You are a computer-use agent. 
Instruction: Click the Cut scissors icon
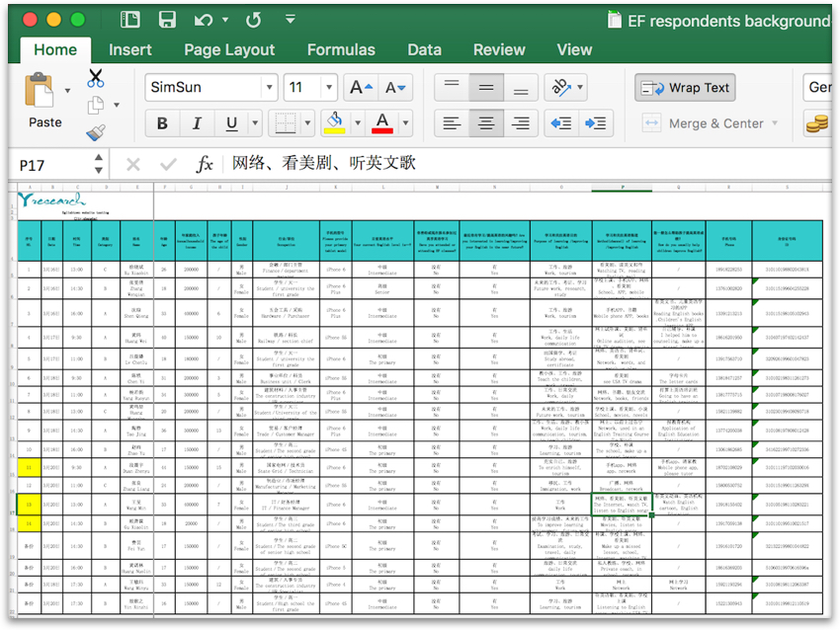pyautogui.click(x=96, y=78)
